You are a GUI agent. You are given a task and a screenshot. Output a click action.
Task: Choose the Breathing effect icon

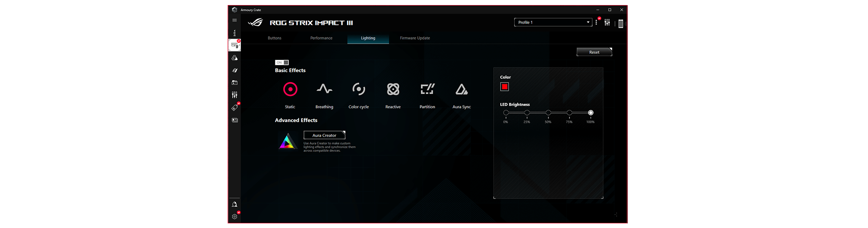click(x=324, y=89)
